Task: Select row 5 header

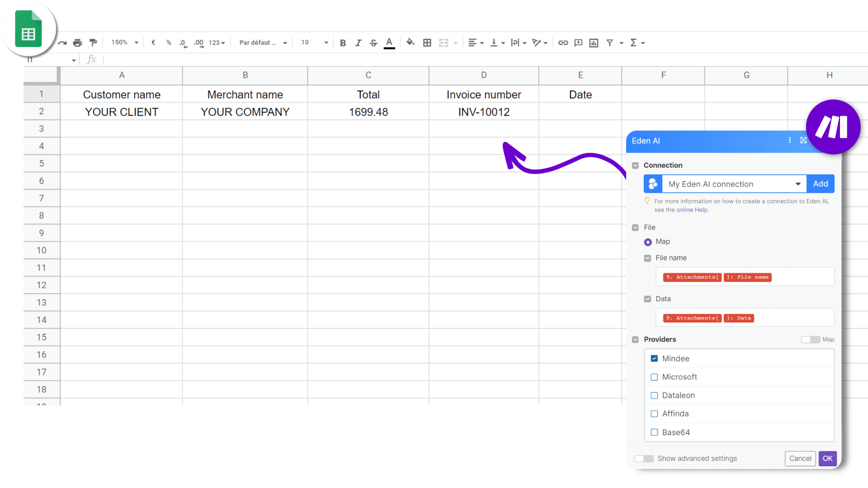Action: point(41,164)
